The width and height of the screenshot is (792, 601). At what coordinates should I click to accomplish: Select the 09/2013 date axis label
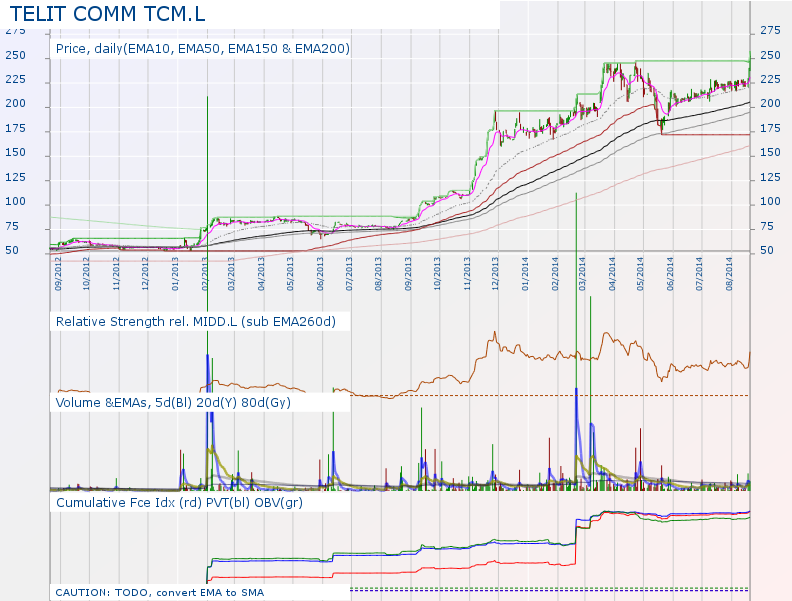point(408,273)
